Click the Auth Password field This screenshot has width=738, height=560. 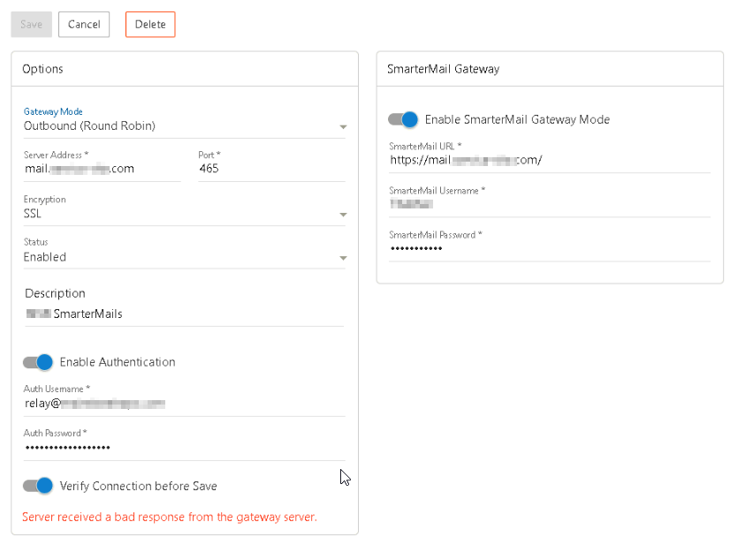pos(184,448)
